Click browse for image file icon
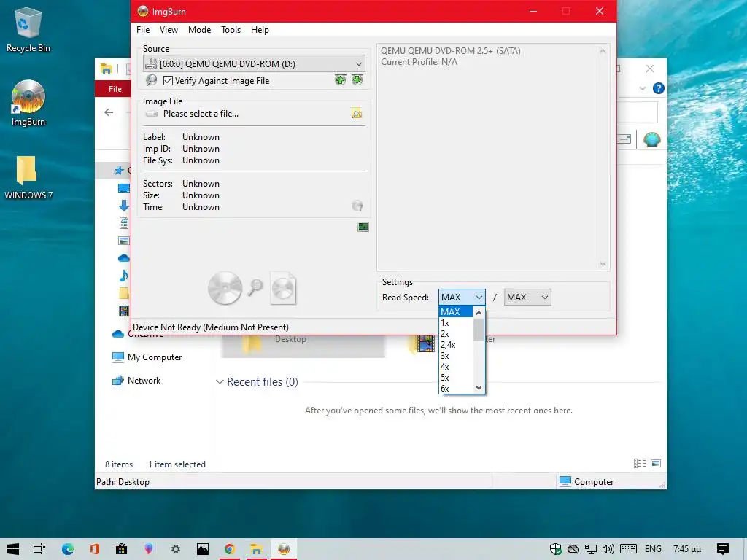Screen dimensions: 747x560 [x=357, y=113]
